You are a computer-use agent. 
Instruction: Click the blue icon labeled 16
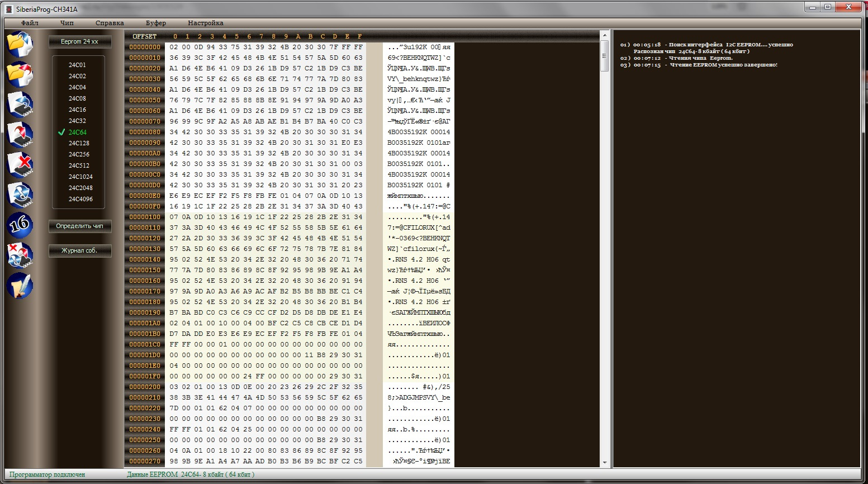click(20, 225)
